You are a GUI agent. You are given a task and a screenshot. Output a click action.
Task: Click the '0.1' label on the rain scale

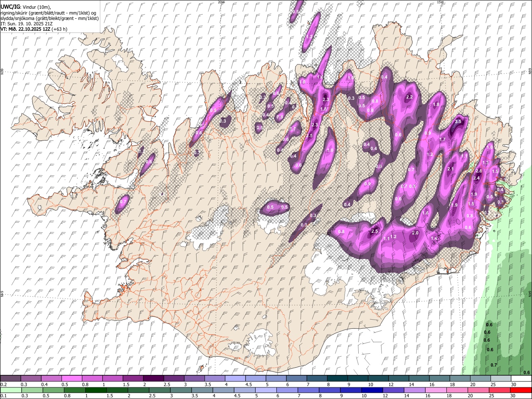tap(3, 396)
